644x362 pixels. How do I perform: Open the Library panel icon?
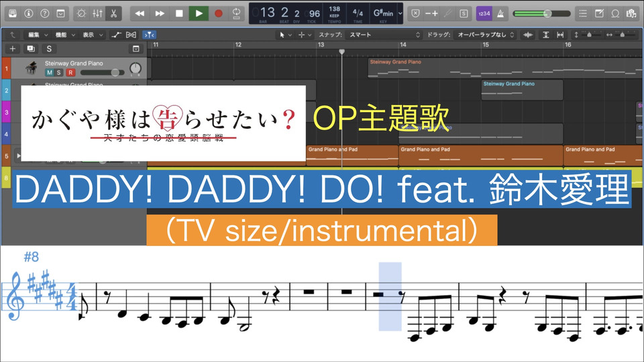13,13
